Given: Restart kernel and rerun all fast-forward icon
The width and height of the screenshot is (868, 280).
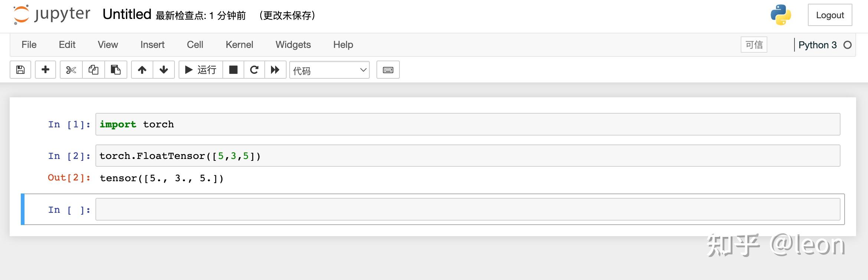Looking at the screenshot, I should click(275, 70).
